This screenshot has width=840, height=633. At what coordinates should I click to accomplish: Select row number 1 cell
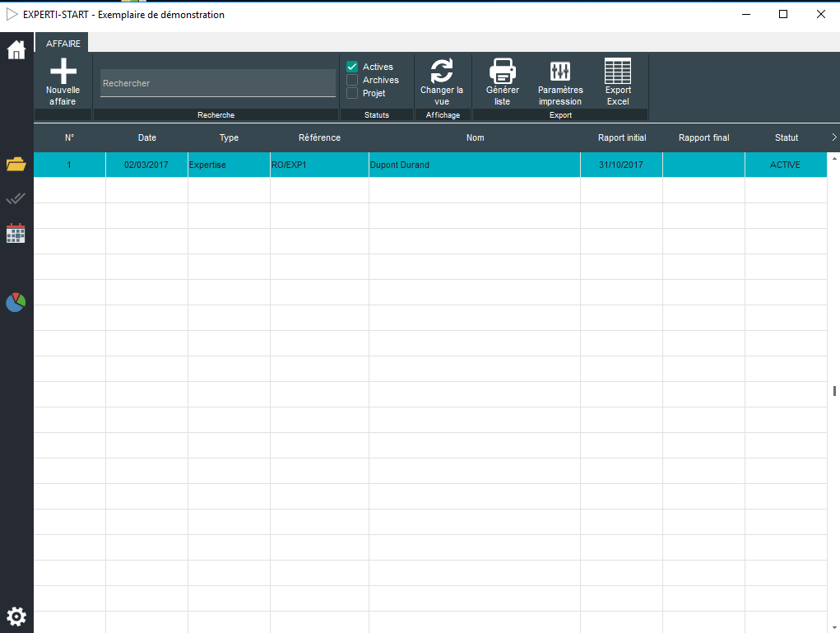coord(70,165)
